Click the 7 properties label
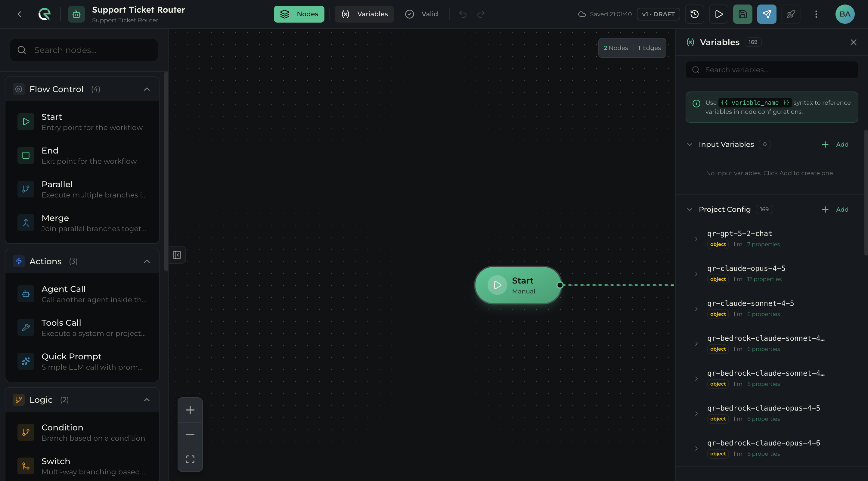The image size is (868, 481). (763, 244)
